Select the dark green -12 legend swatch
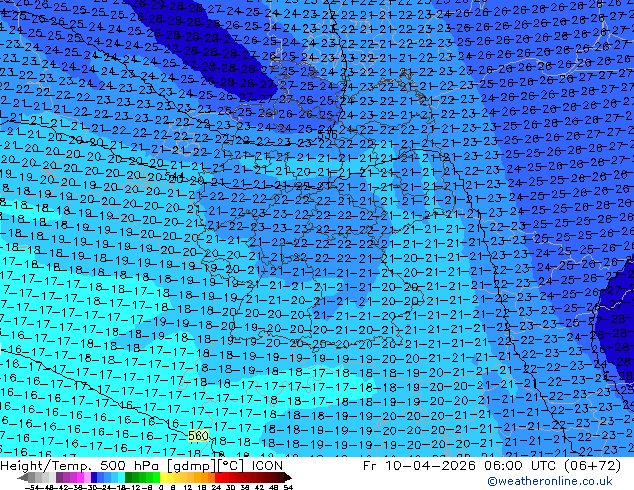634x490 pixels. pyautogui.click(x=129, y=477)
